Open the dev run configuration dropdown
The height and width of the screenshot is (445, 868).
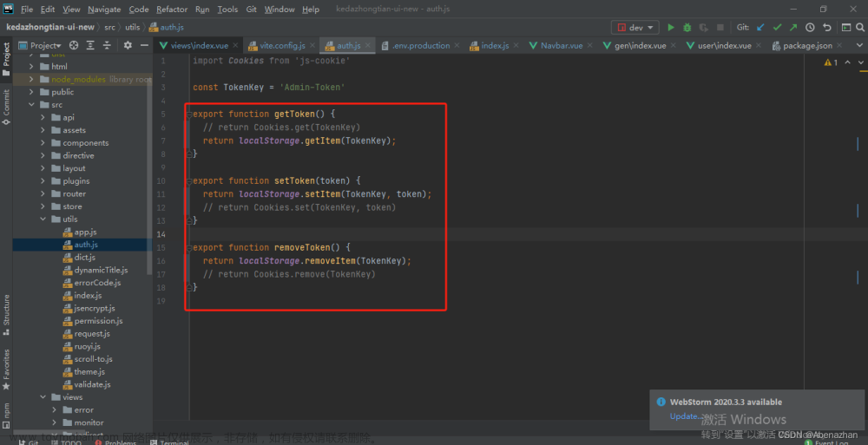coord(635,27)
